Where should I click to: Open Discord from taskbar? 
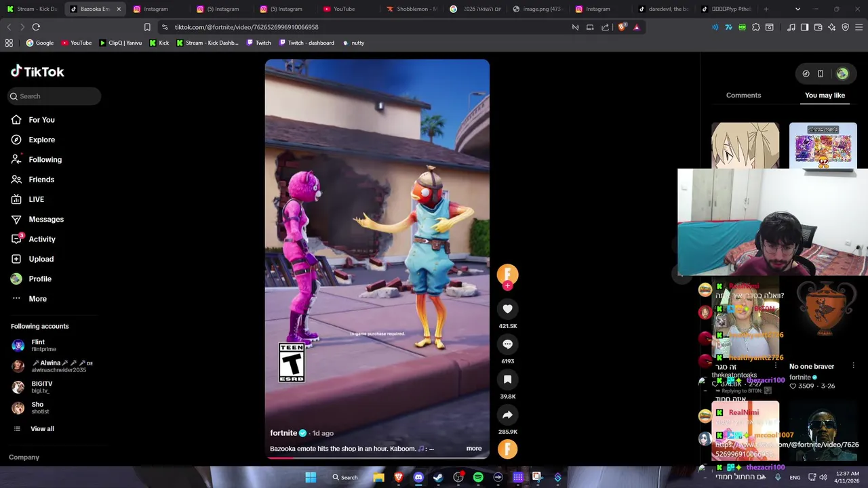point(418,477)
